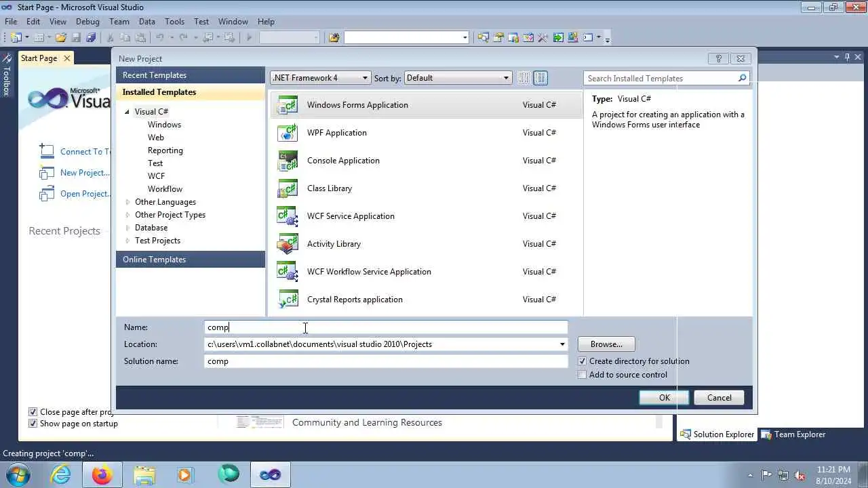Collapse the Visual C# tree node
The height and width of the screenshot is (488, 868).
click(127, 112)
